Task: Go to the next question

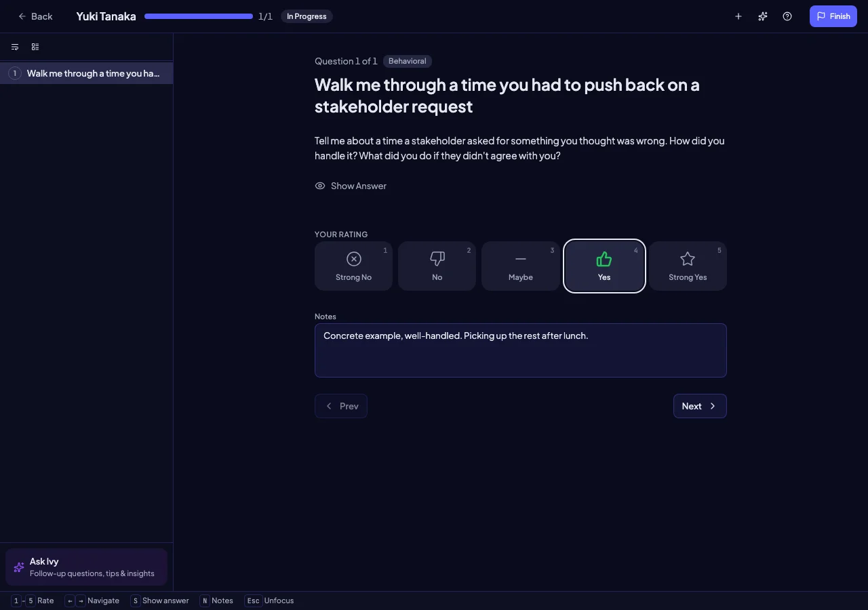Action: pos(700,406)
